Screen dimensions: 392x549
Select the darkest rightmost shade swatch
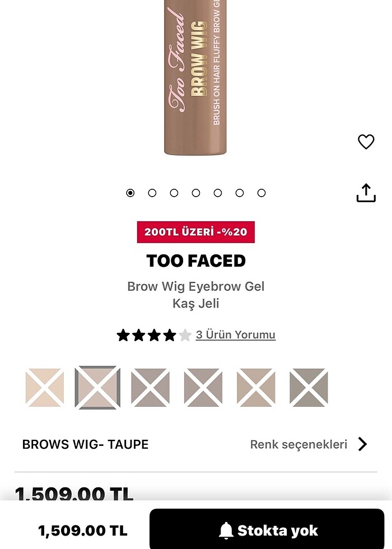pos(309,387)
